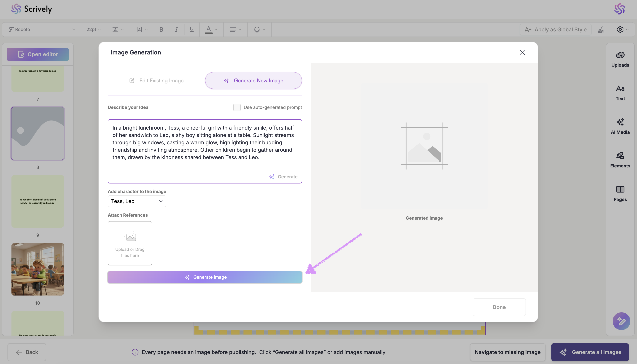This screenshot has height=364, width=637.
Task: Open the Roboto font dropdown
Action: [42, 30]
